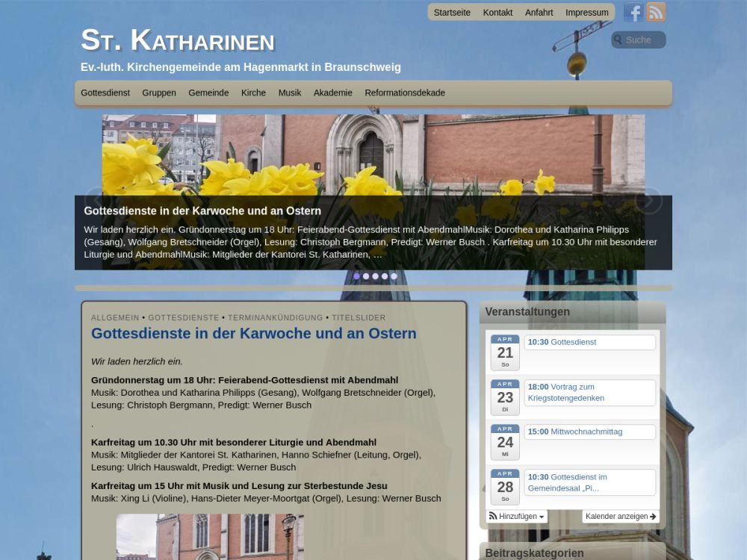Open the Musik navigation menu
This screenshot has width=747, height=560.
pos(290,93)
